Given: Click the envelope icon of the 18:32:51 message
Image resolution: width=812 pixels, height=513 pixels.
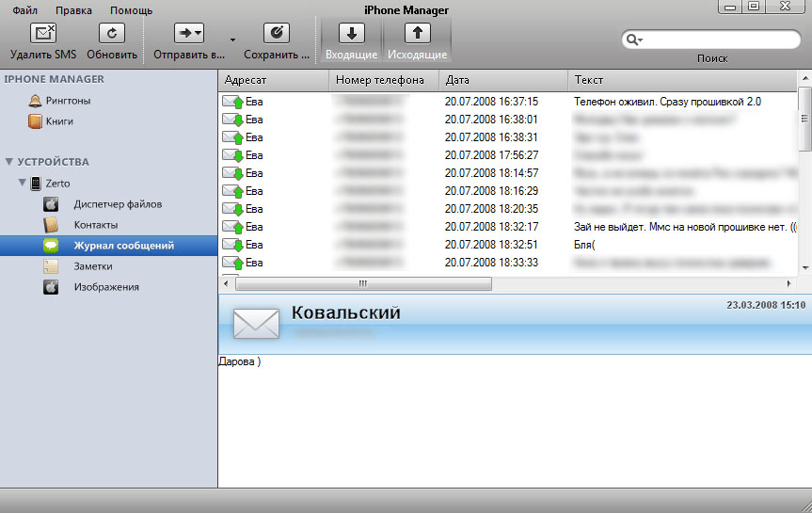Looking at the screenshot, I should click(x=232, y=245).
